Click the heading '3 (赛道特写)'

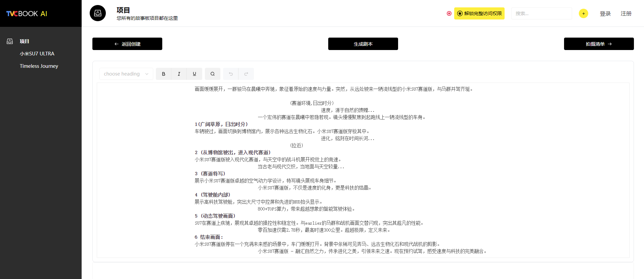tap(210, 174)
